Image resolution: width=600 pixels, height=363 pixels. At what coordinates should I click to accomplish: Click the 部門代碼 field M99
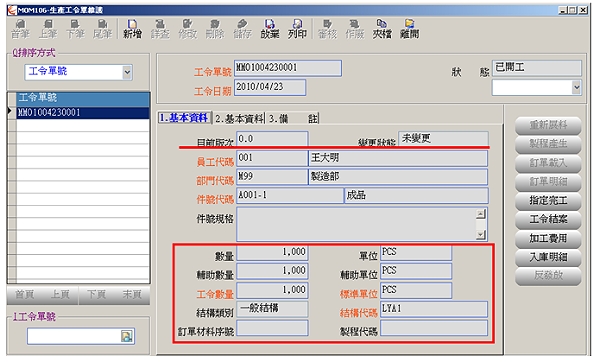pos(272,177)
